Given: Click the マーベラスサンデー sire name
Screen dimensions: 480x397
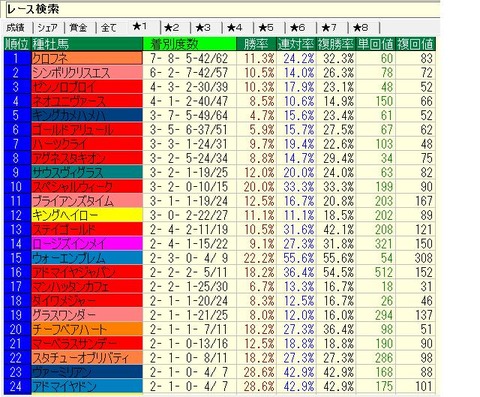Looking at the screenshot, I should [87, 343].
